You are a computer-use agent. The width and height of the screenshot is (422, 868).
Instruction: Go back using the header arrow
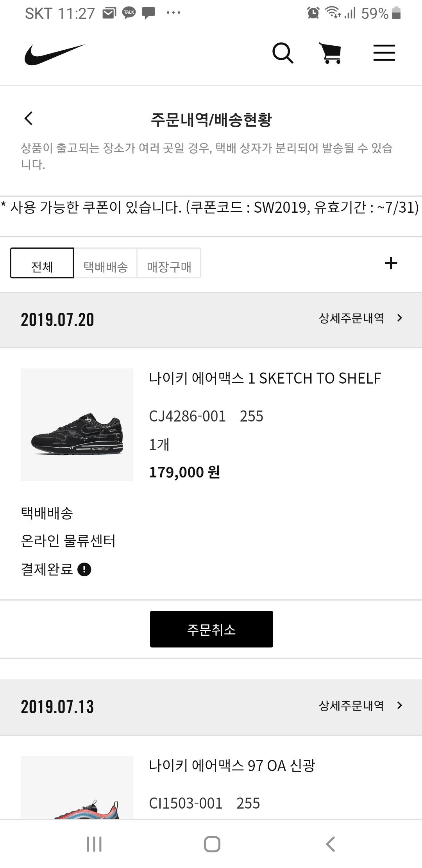tap(29, 118)
